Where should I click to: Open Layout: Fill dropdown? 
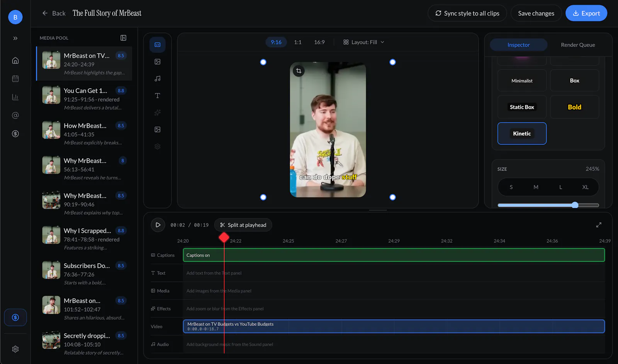pyautogui.click(x=364, y=42)
